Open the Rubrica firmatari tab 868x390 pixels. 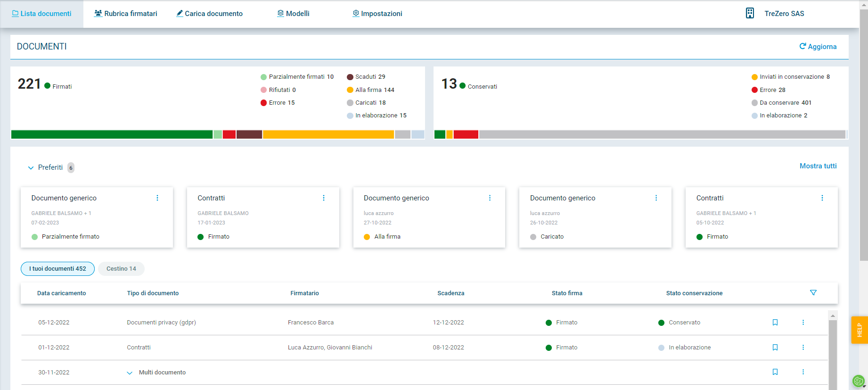coord(125,14)
